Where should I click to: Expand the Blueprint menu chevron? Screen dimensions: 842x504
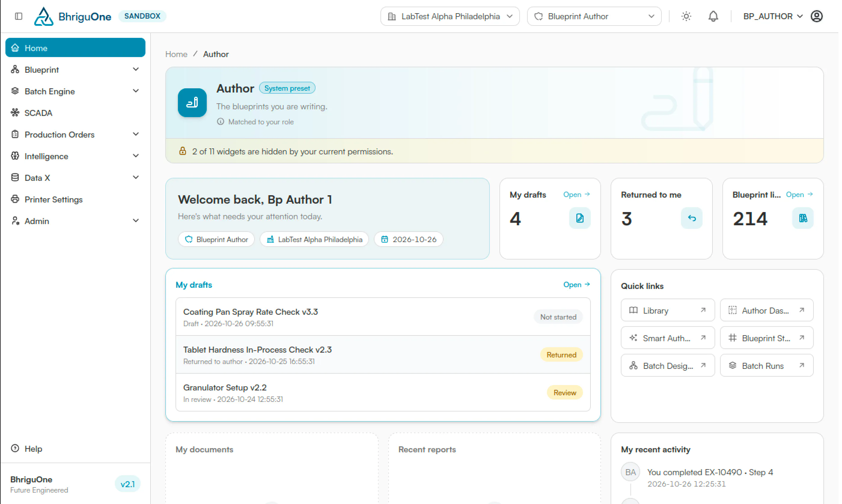[x=136, y=69]
